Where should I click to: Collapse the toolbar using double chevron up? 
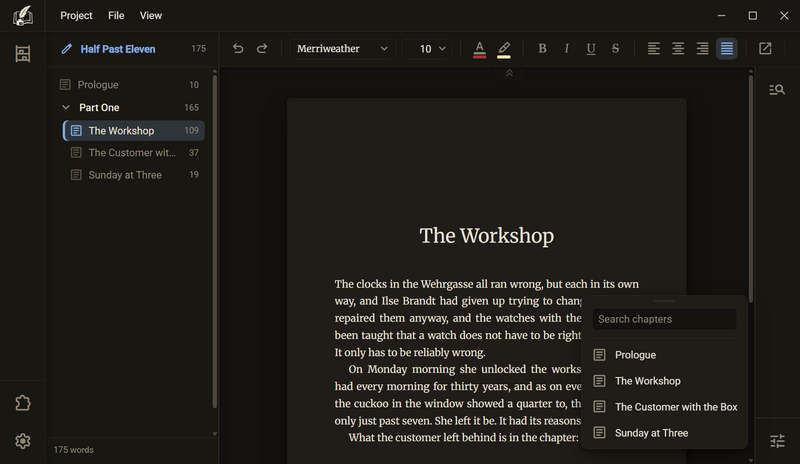pos(509,74)
